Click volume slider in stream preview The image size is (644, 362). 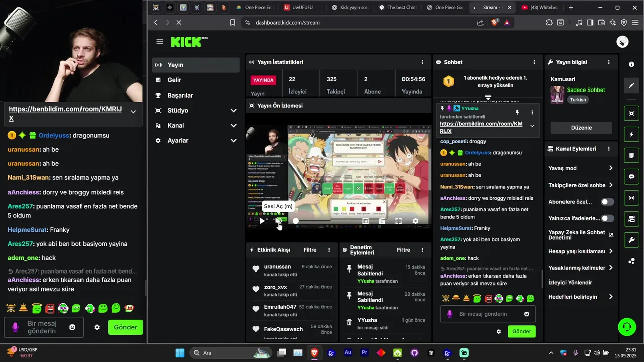[312, 221]
